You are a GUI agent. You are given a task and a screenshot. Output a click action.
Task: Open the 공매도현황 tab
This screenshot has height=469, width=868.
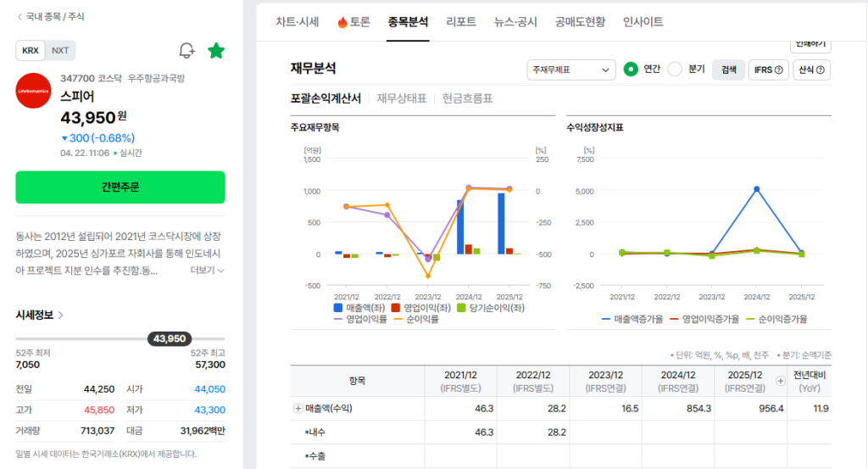580,22
